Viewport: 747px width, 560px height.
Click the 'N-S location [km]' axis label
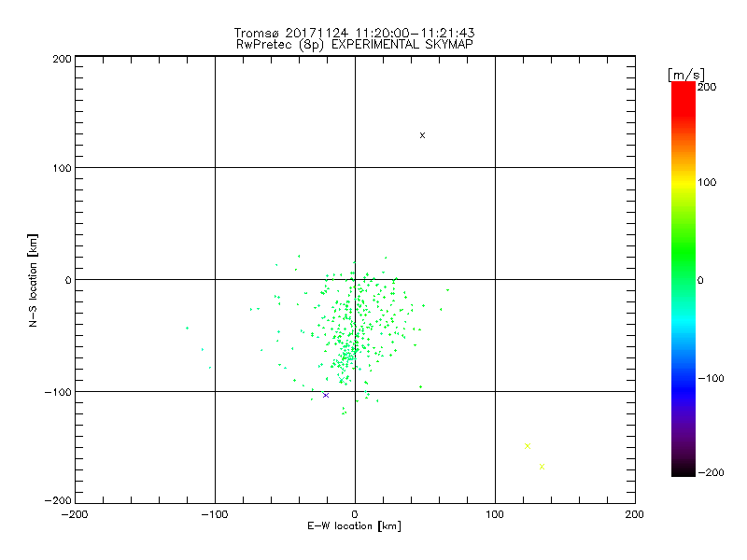[33, 280]
